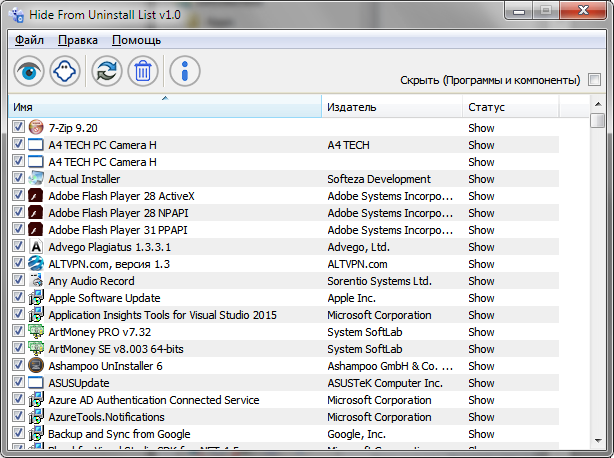This screenshot has height=458, width=614.
Task: Click the Application Insights Tools row icon
Action: pyautogui.click(x=36, y=314)
